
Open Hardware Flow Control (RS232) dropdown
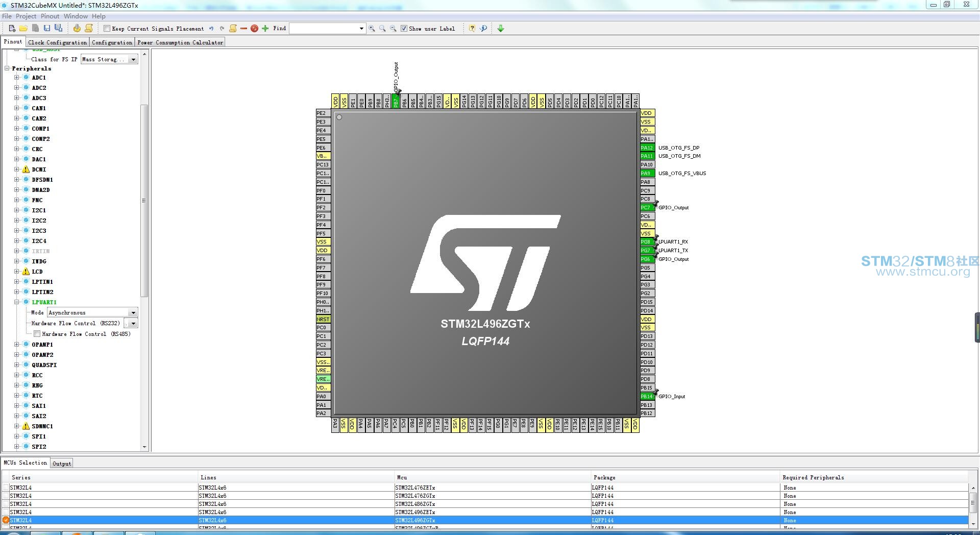134,323
